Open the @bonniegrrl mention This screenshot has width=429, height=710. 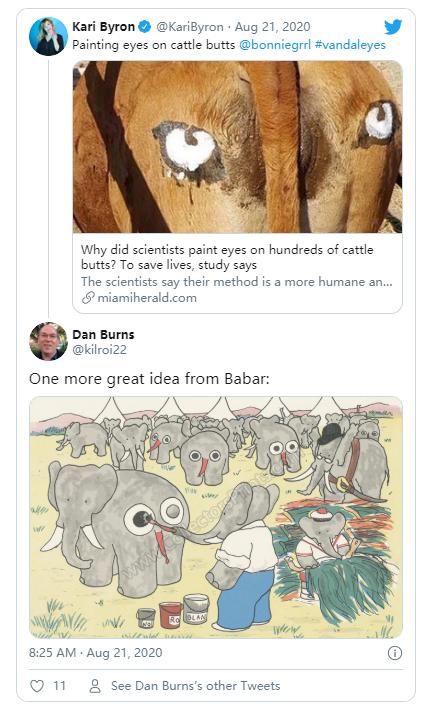275,45
